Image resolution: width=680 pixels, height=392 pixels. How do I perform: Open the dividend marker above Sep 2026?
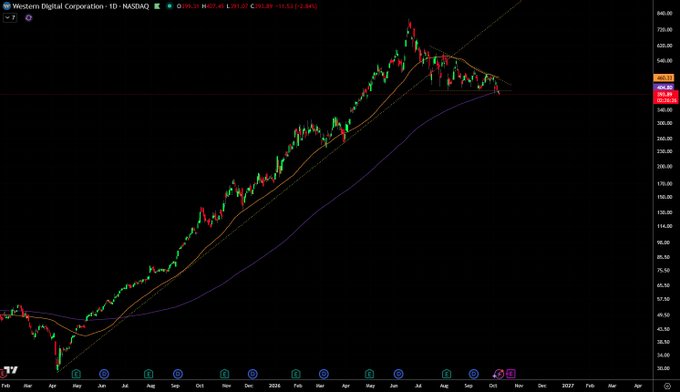474,373
